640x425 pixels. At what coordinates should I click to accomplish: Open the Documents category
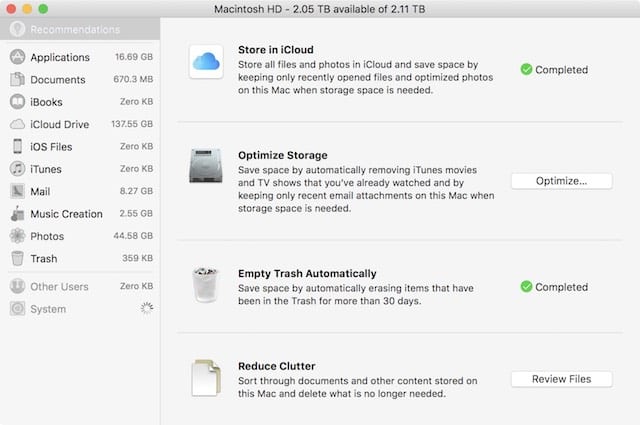click(x=57, y=79)
